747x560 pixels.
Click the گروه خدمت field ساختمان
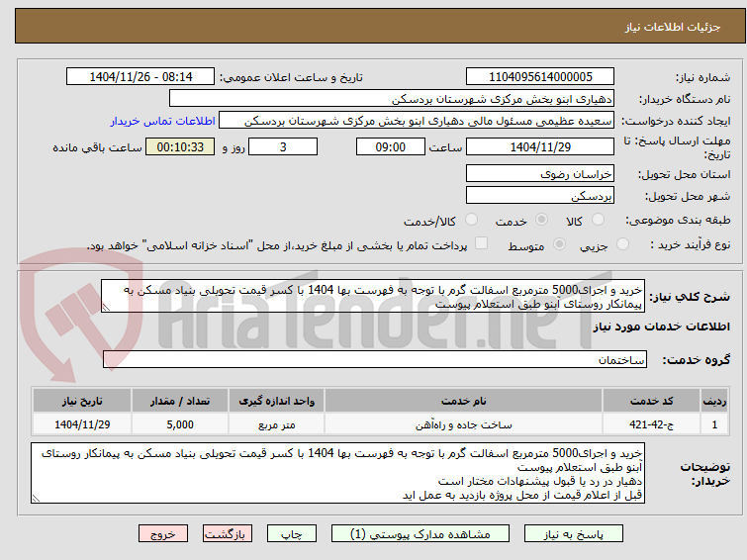tap(374, 359)
